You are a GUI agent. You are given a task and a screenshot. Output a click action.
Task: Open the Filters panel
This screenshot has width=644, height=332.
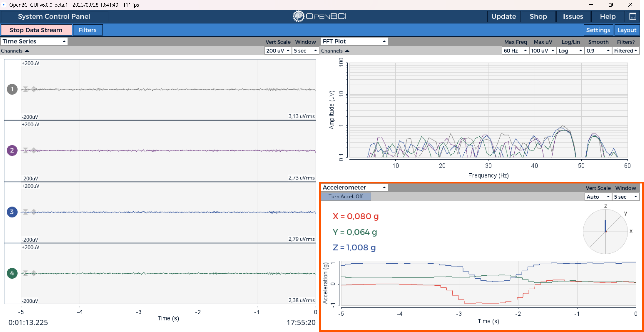coord(88,30)
